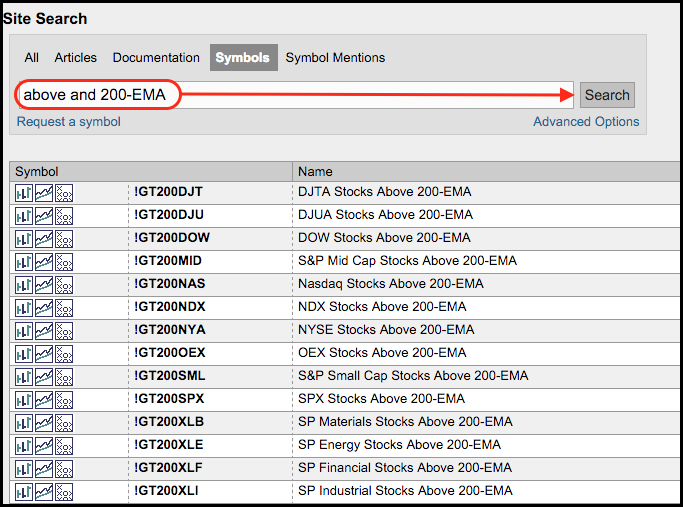The width and height of the screenshot is (683, 507).
Task: Open the bar chart icon for !GT200DJT
Action: tap(24, 192)
